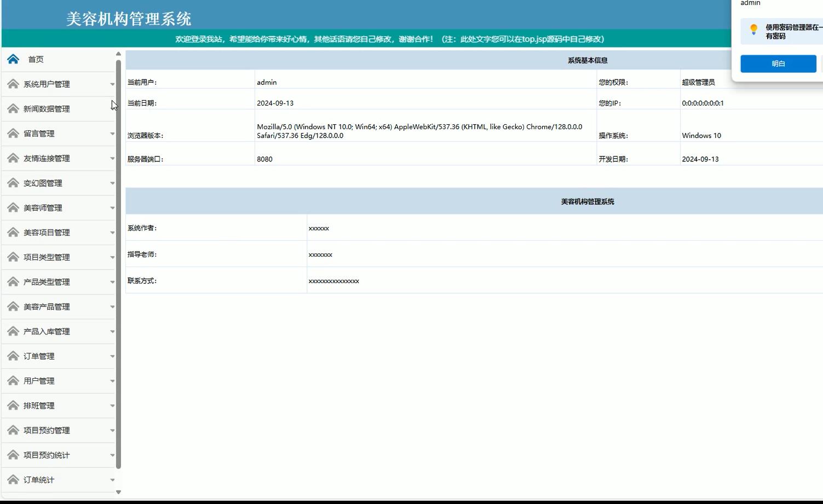This screenshot has width=823, height=504.
Task: Click the home icon beside 系统用户管理
Action: point(13,84)
